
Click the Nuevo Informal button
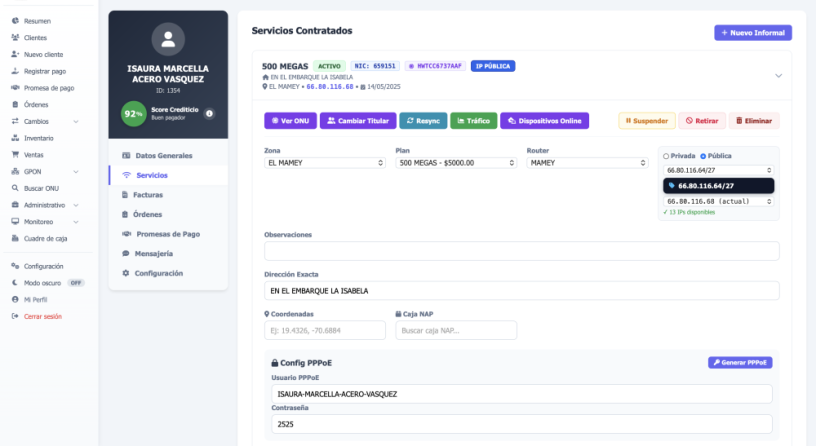[753, 32]
